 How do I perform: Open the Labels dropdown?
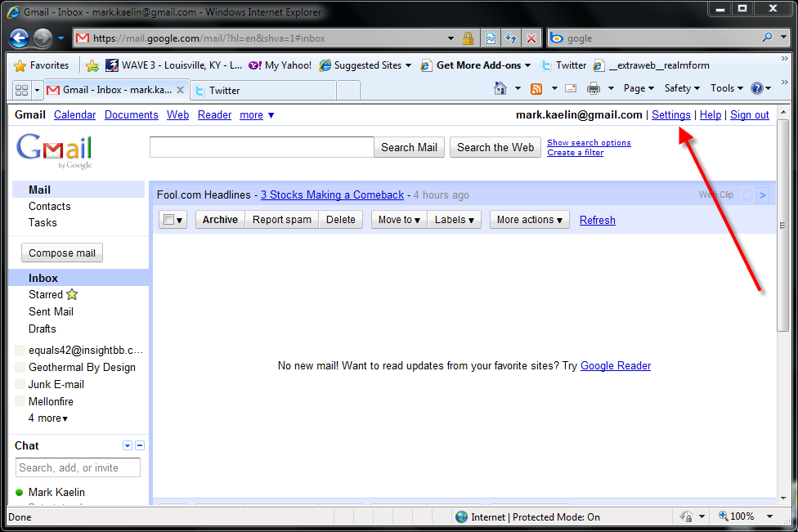point(455,220)
